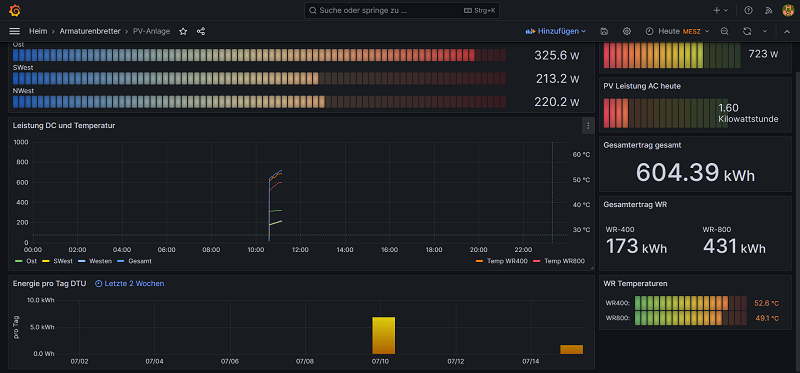Click the 723 W value
This screenshot has height=373, width=800.
click(x=763, y=54)
